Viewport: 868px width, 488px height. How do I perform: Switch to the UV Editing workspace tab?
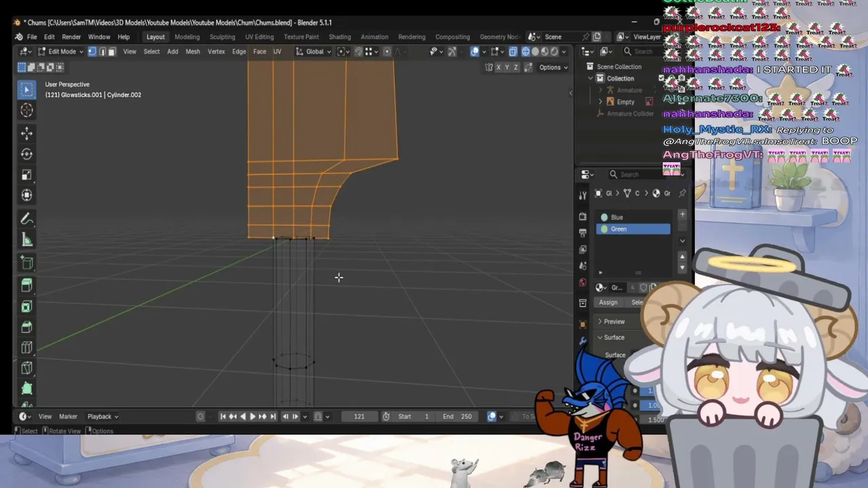[x=260, y=37]
